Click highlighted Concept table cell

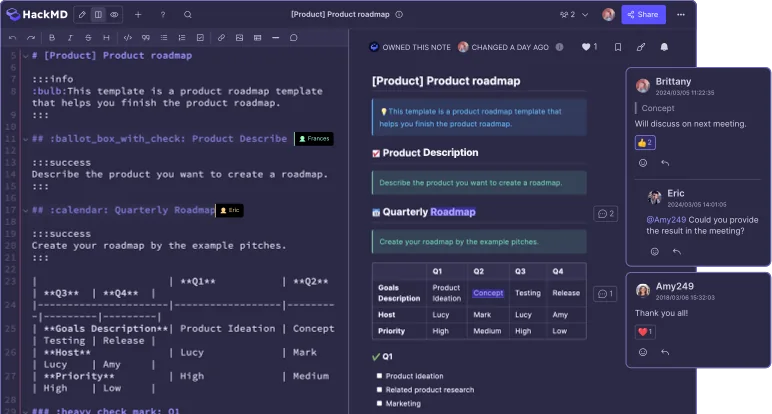click(x=488, y=293)
